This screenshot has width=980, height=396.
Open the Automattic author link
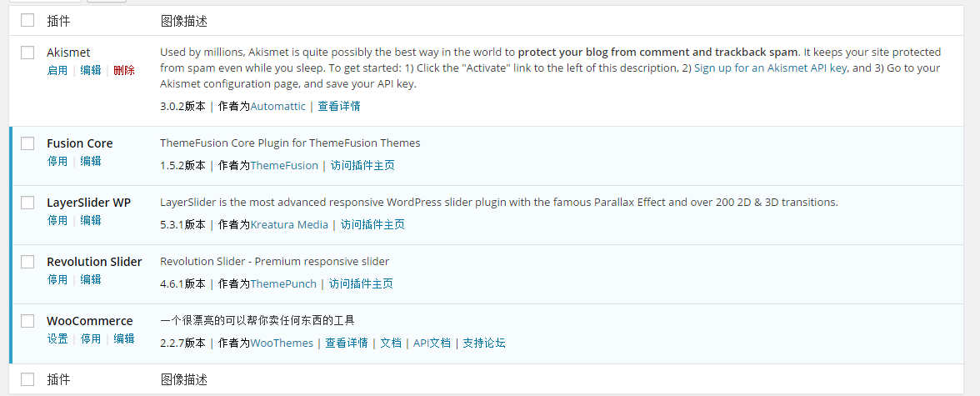pyautogui.click(x=277, y=107)
